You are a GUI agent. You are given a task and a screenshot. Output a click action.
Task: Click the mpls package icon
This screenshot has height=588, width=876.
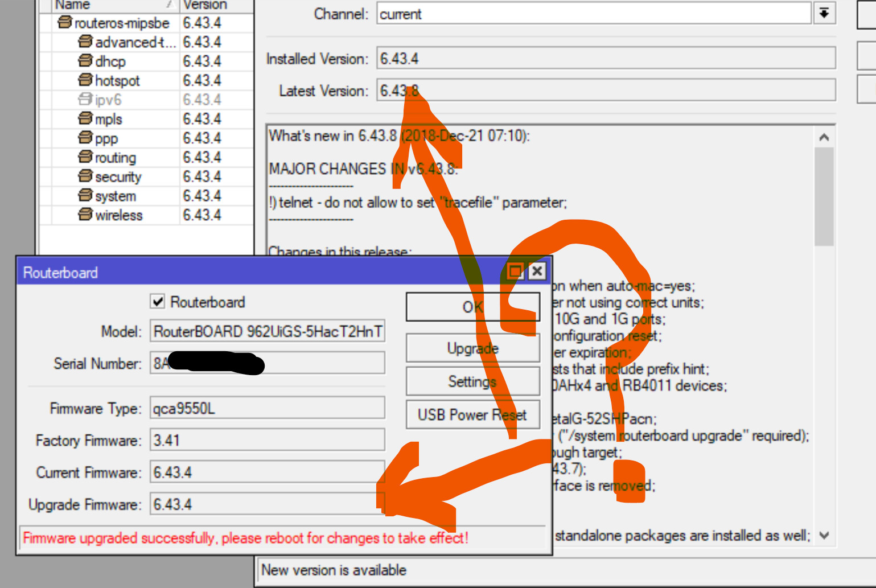coord(85,119)
